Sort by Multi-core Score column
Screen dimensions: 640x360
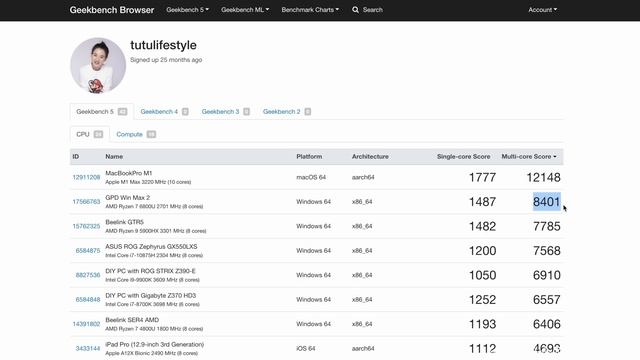click(x=529, y=156)
